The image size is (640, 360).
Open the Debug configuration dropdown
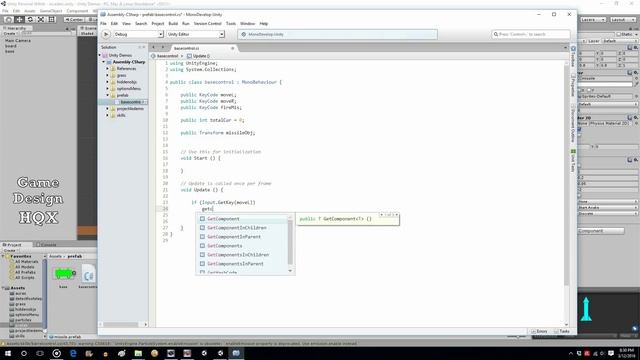pos(138,34)
